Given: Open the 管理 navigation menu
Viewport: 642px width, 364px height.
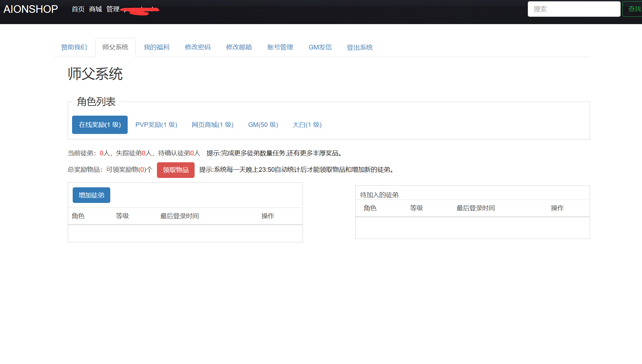Looking at the screenshot, I should coord(113,9).
